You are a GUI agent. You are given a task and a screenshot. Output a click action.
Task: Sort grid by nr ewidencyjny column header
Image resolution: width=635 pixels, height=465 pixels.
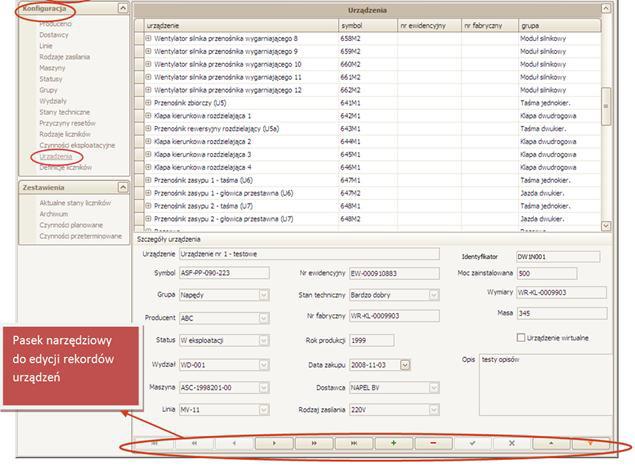click(429, 26)
